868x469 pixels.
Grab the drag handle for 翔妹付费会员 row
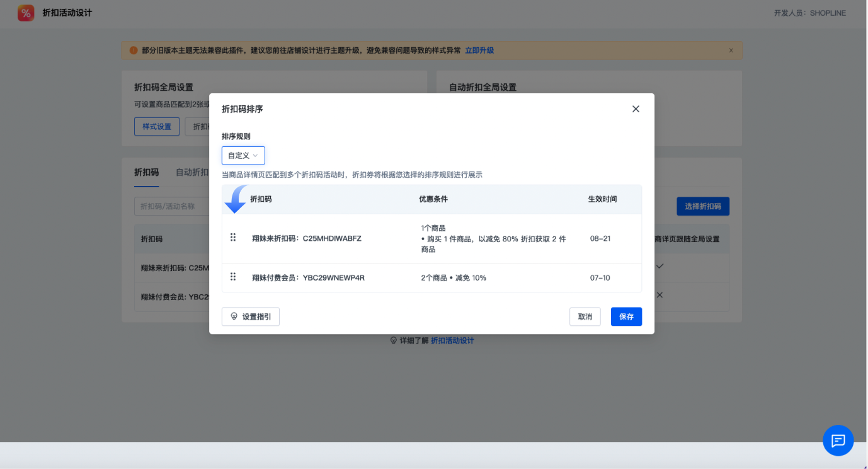[233, 277]
